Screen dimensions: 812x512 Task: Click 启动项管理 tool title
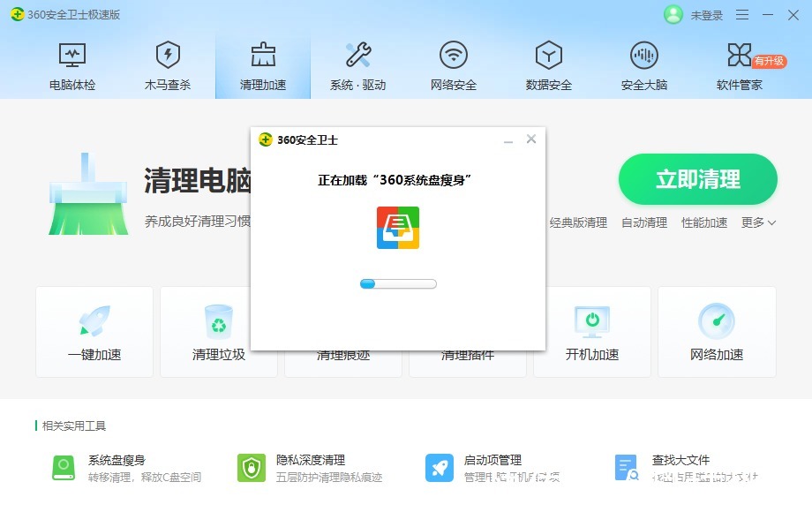(492, 460)
